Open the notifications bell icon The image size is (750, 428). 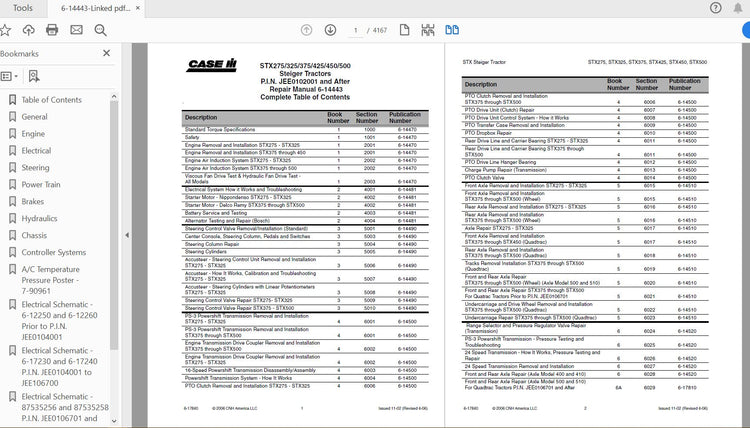pos(738,8)
